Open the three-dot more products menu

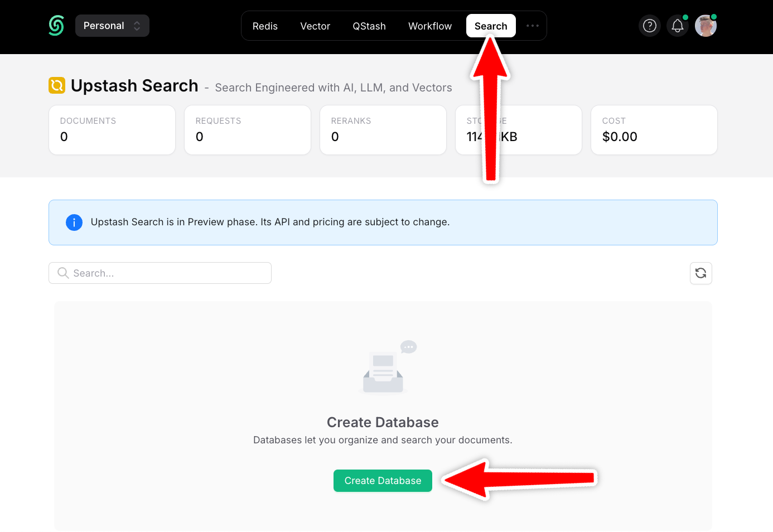coord(533,26)
